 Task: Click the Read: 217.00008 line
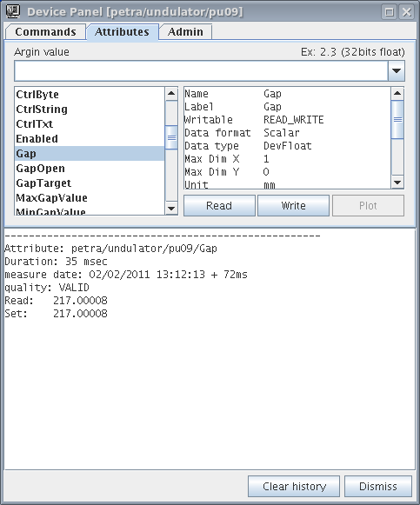click(x=56, y=301)
